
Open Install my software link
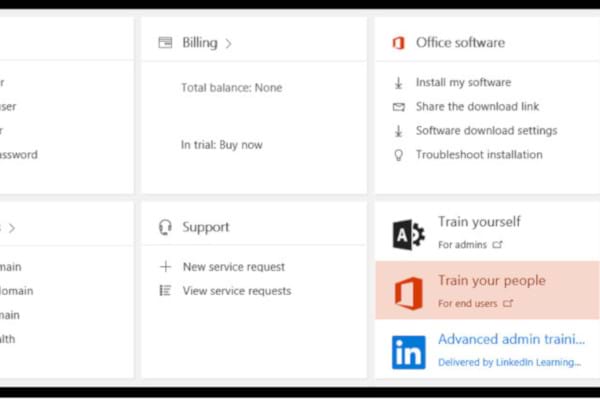coord(463,82)
